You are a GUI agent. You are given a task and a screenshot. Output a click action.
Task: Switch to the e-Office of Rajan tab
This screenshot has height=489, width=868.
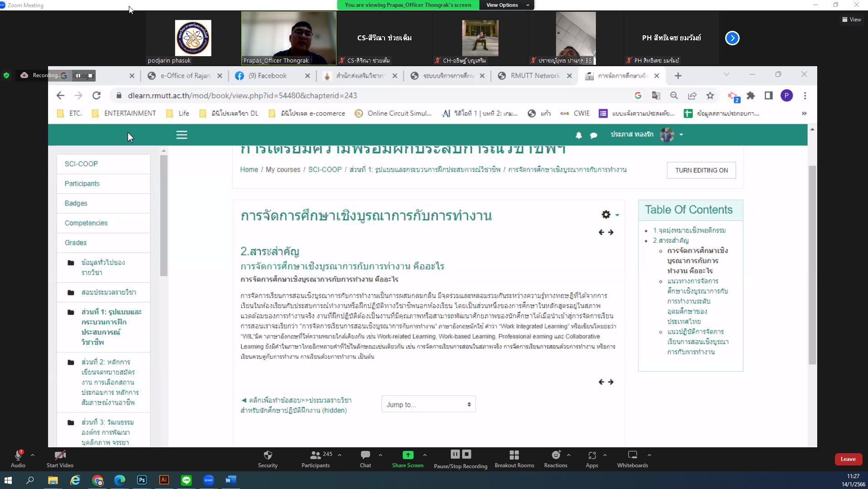point(185,76)
